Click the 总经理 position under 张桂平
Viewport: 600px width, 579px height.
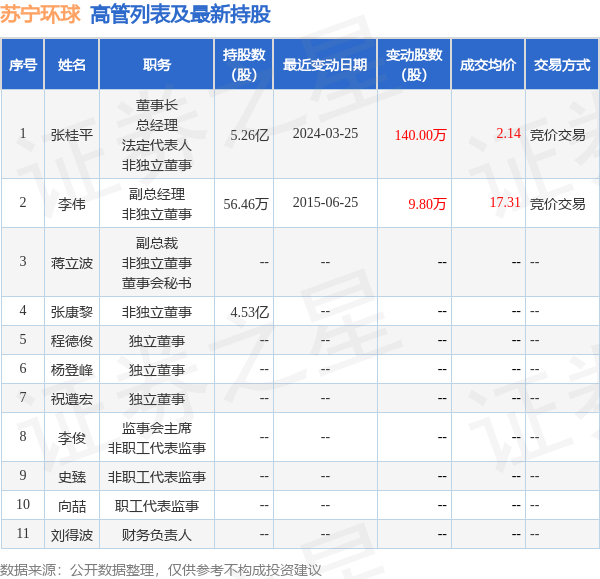157,125
